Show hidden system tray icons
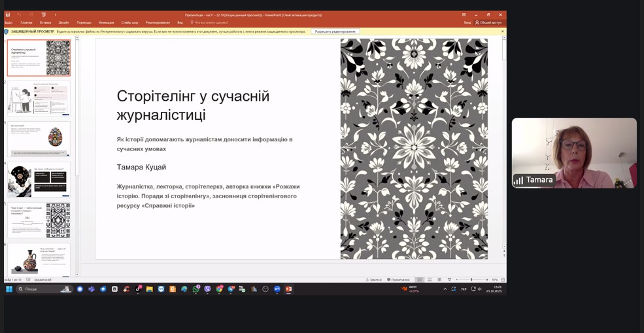644x333 pixels. 445,289
